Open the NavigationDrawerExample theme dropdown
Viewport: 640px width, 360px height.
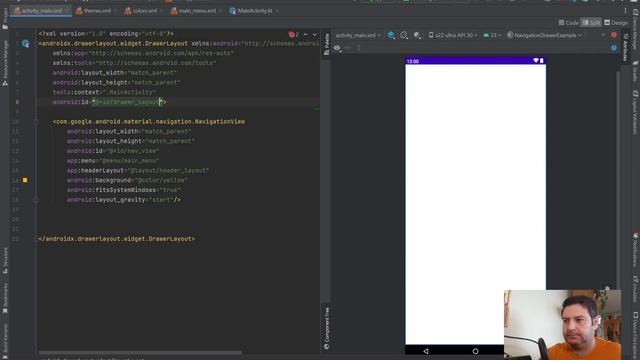(x=544, y=36)
